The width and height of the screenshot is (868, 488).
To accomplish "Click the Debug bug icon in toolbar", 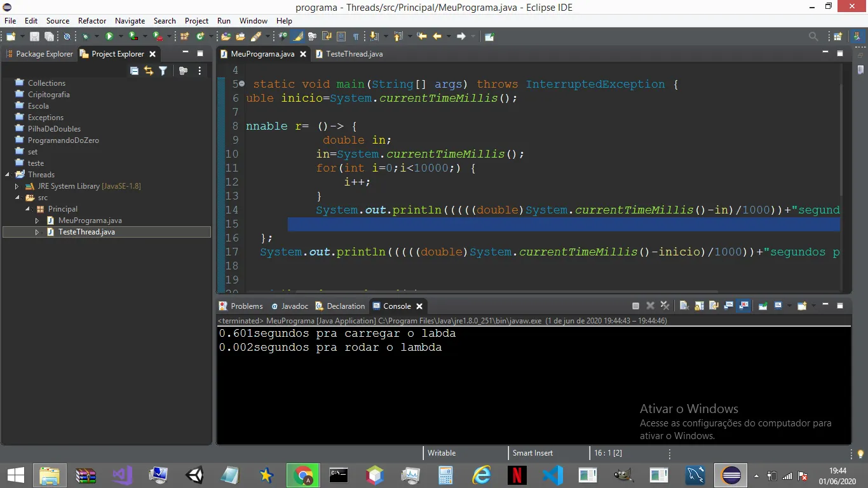I will pos(86,37).
